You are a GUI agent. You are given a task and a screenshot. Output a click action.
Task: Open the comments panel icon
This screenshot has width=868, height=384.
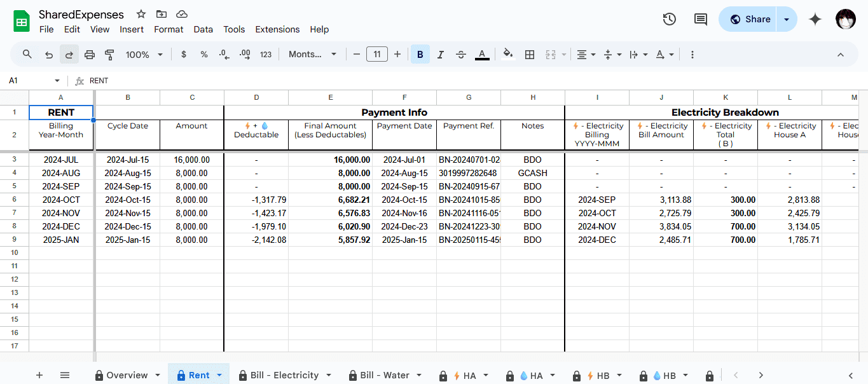coord(700,19)
